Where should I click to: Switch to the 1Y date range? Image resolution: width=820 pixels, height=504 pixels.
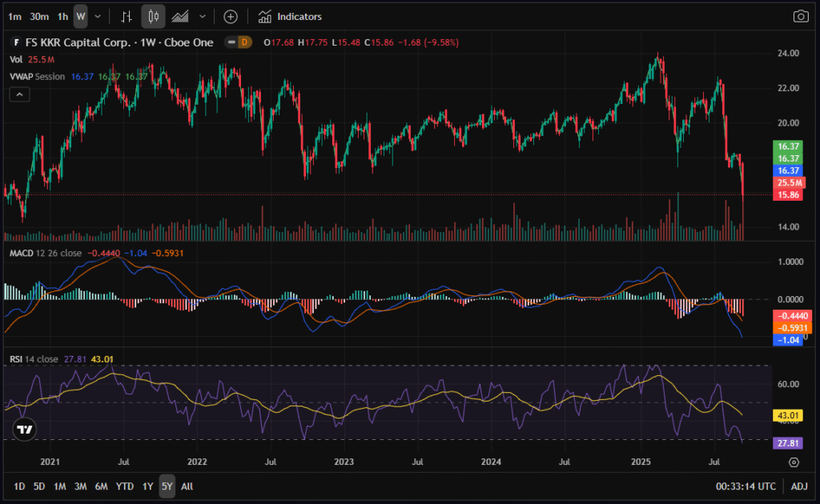147,486
